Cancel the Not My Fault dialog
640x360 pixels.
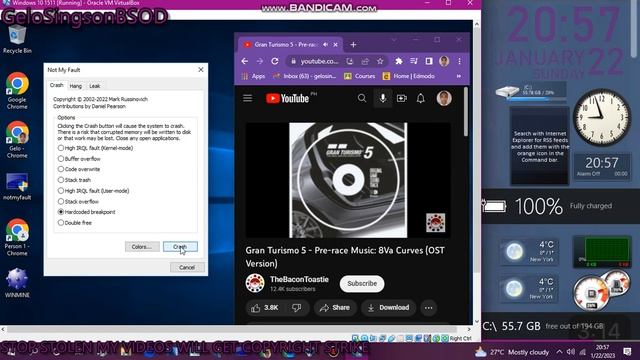click(187, 267)
